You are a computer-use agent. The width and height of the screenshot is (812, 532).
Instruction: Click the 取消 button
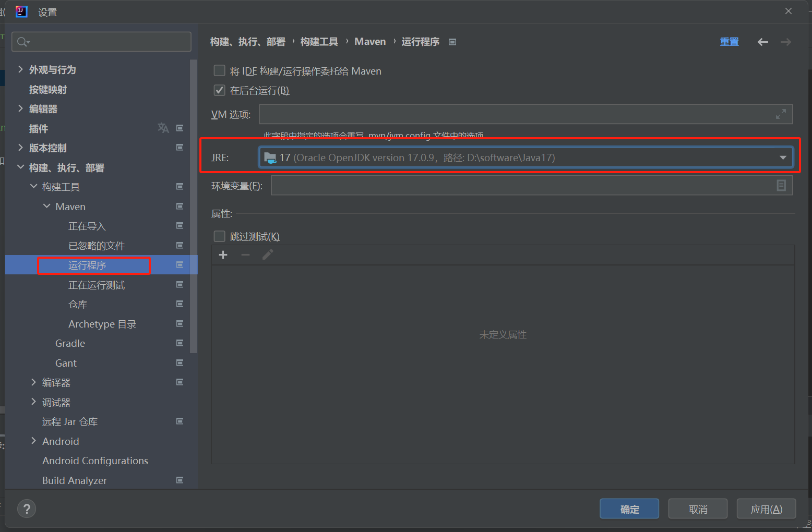698,509
